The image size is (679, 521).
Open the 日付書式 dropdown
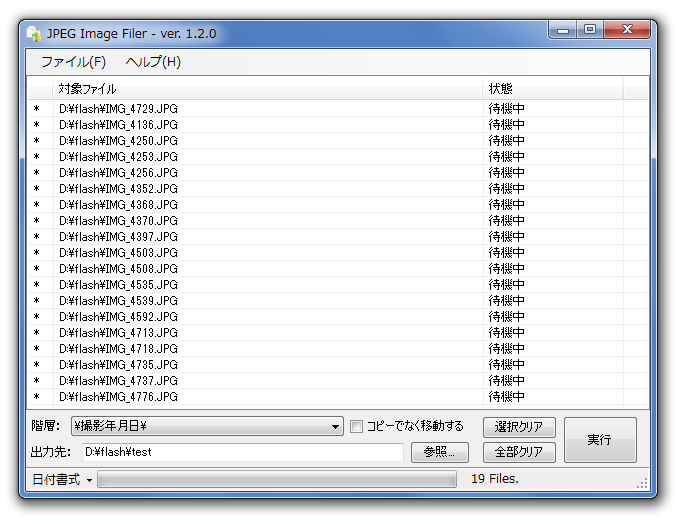[x=62, y=479]
